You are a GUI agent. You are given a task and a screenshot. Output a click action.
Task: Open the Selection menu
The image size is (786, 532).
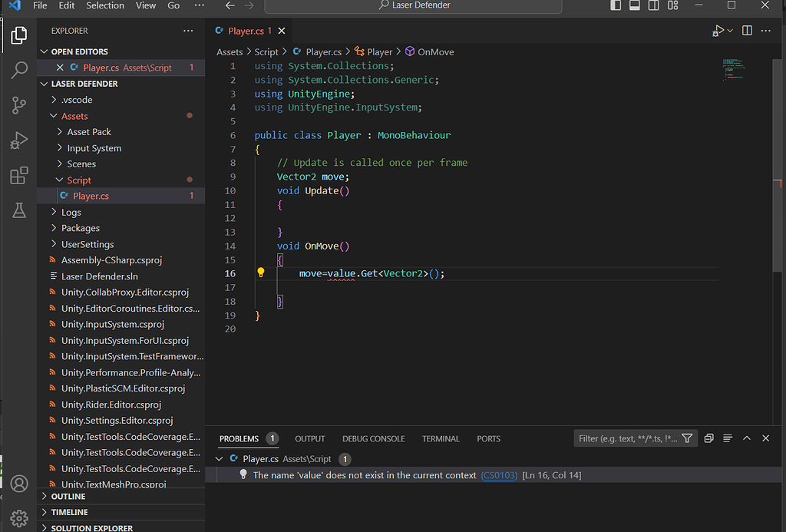[x=105, y=6]
